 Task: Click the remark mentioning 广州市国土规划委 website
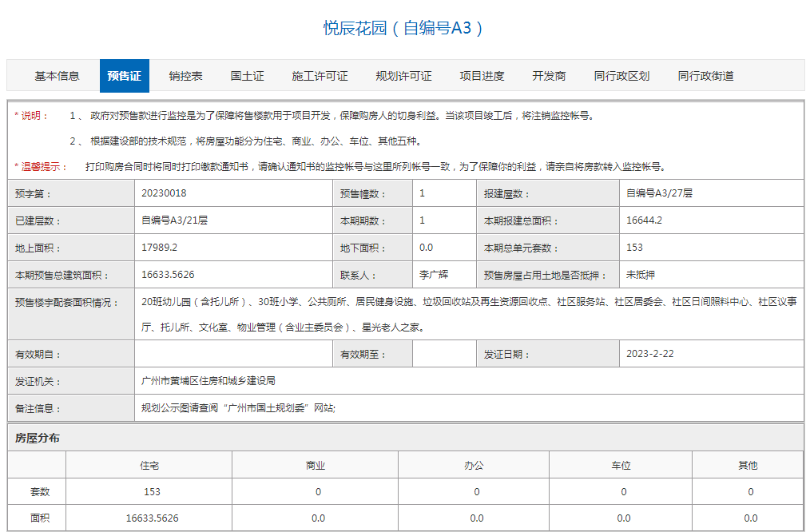(240, 407)
